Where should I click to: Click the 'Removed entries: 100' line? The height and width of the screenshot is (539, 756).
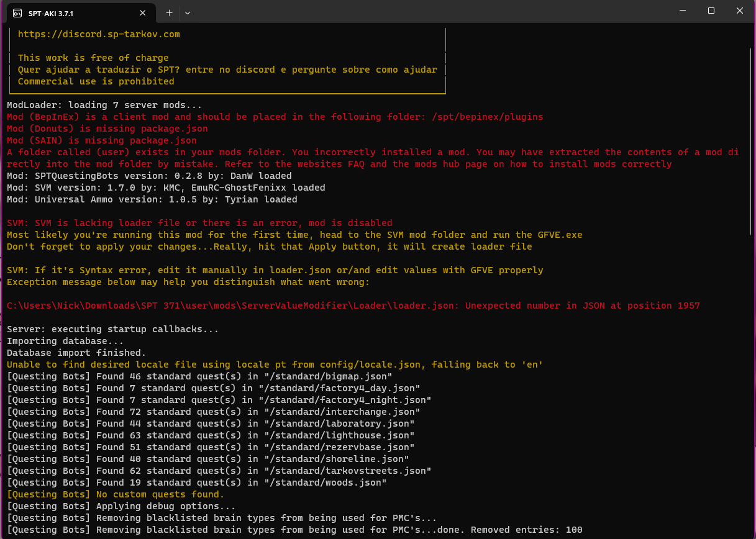294,530
